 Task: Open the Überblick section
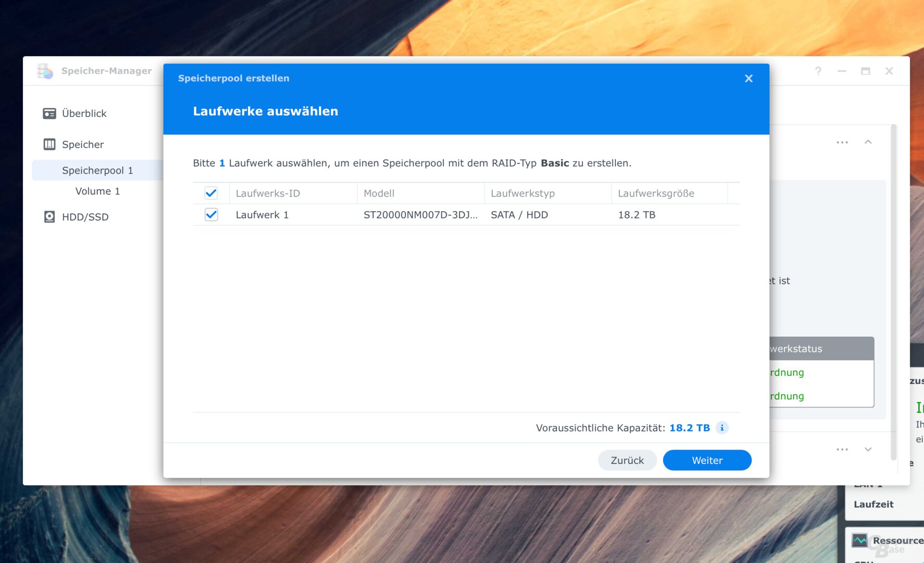[x=84, y=113]
